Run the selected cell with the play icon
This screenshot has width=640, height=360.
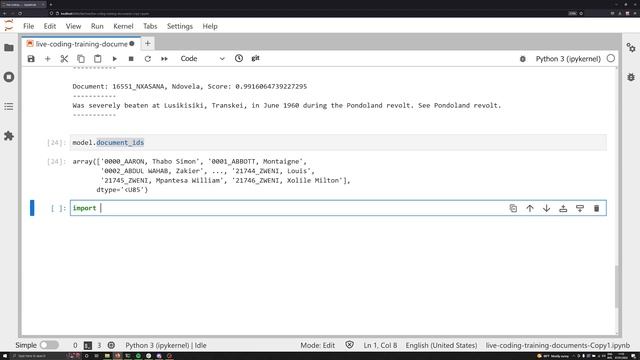coord(114,59)
